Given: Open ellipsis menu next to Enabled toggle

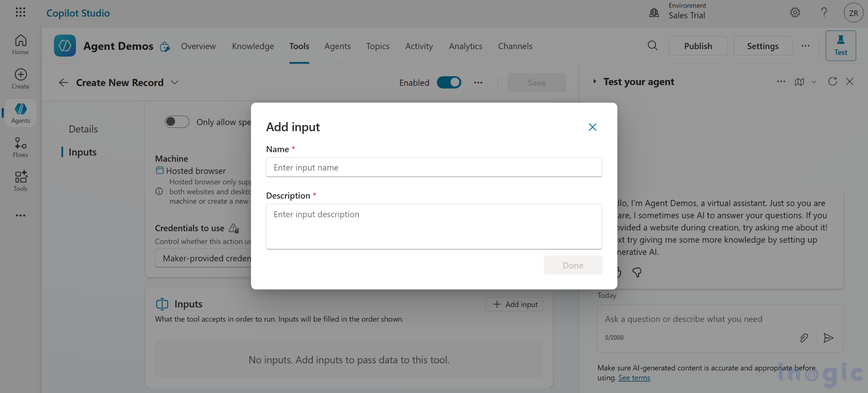Looking at the screenshot, I should point(478,83).
